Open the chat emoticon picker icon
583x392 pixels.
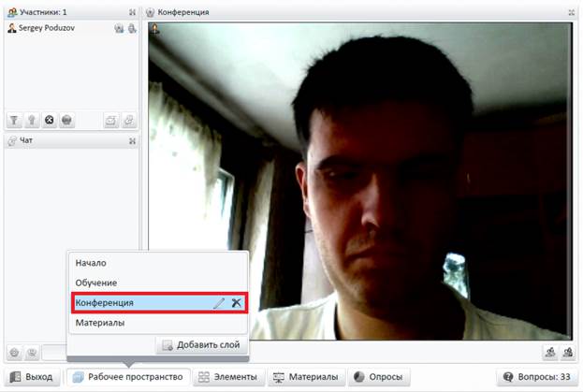(x=14, y=353)
